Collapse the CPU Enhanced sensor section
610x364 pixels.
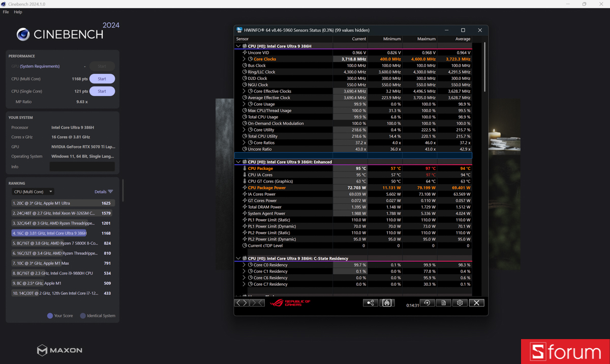[x=238, y=162]
